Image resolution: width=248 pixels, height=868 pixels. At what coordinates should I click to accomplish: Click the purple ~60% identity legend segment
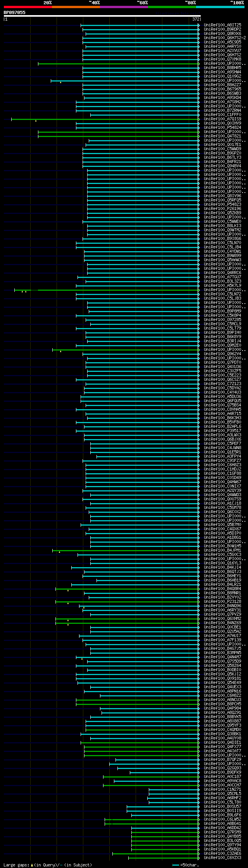(124, 7)
